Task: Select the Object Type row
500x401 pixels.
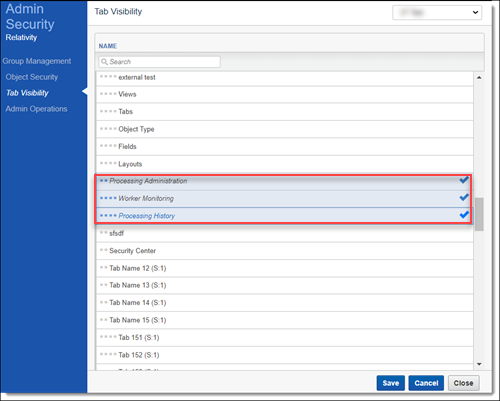Action: pyautogui.click(x=285, y=129)
